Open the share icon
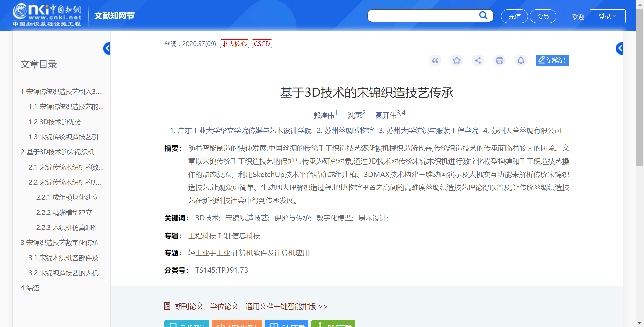 [x=478, y=60]
